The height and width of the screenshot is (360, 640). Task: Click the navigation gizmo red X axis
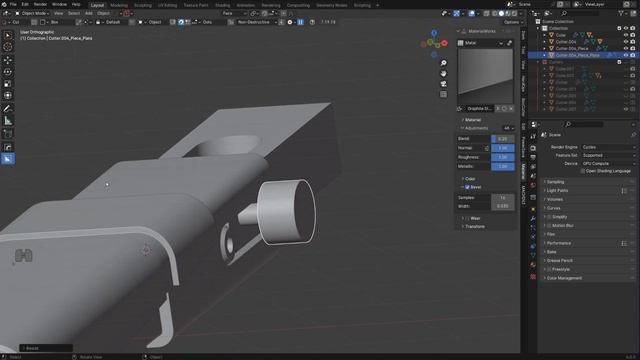click(x=444, y=42)
